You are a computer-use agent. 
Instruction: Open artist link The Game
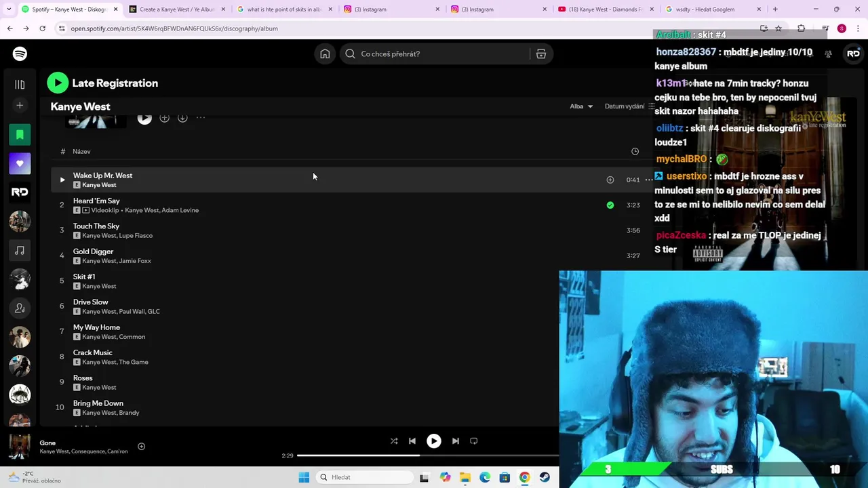pyautogui.click(x=134, y=362)
